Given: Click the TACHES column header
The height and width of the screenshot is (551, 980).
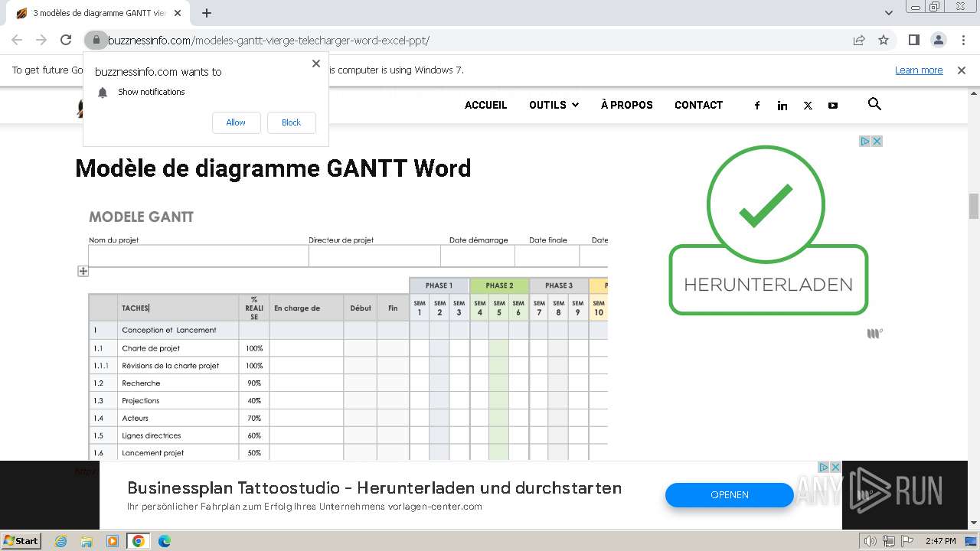Looking at the screenshot, I should point(178,308).
